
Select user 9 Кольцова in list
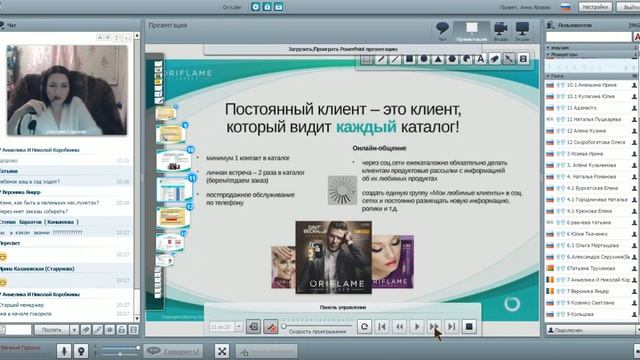point(591,314)
